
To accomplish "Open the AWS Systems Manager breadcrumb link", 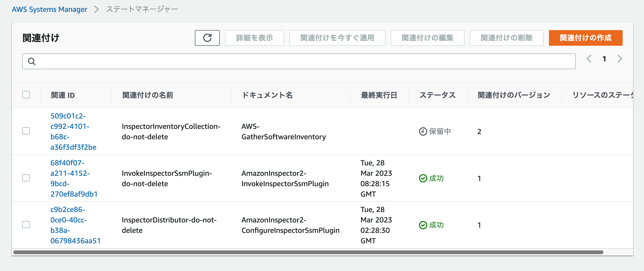I will [50, 9].
